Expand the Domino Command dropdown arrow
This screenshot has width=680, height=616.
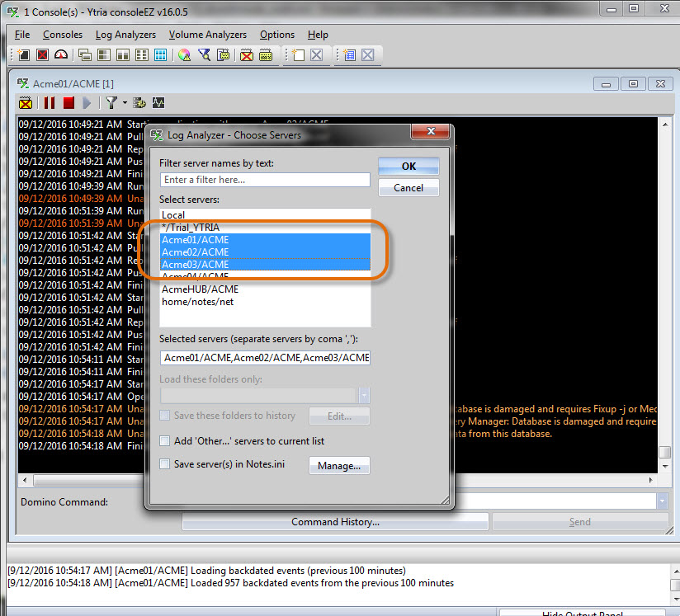662,501
